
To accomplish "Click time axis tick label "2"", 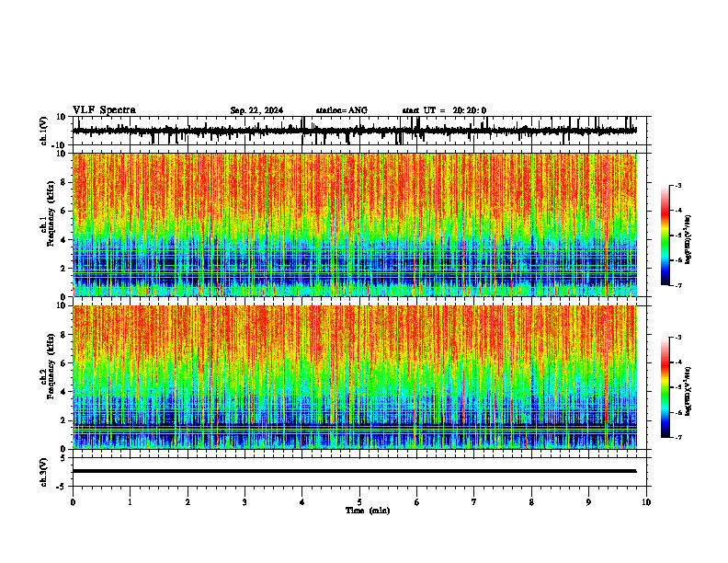I will click(x=188, y=502).
